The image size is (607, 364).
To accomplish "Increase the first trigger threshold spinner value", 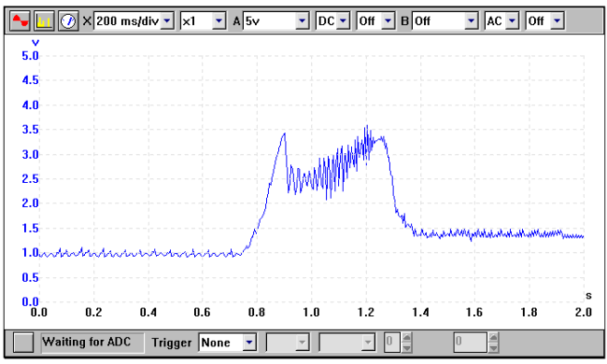I will pos(406,338).
